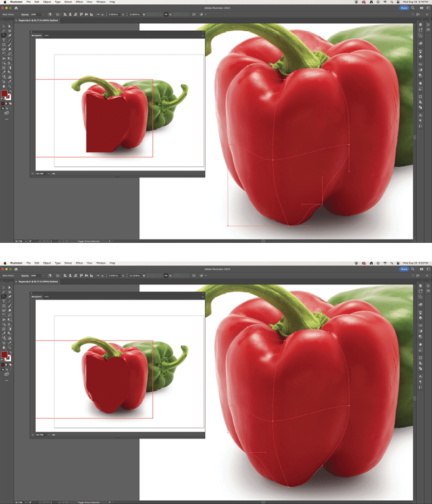Open the Arrange Documents dropdown in the upper screenshot
Screen dimensions: 432x504
(421, 8)
